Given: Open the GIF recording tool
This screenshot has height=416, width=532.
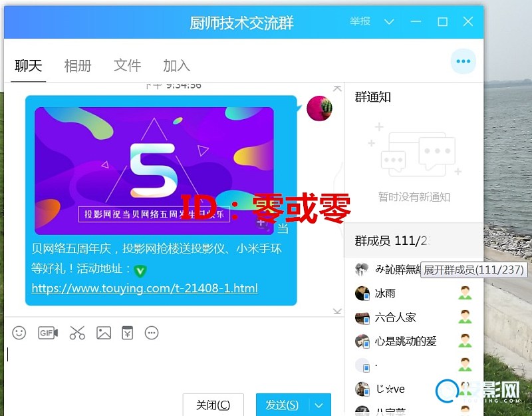Looking at the screenshot, I should (48, 333).
